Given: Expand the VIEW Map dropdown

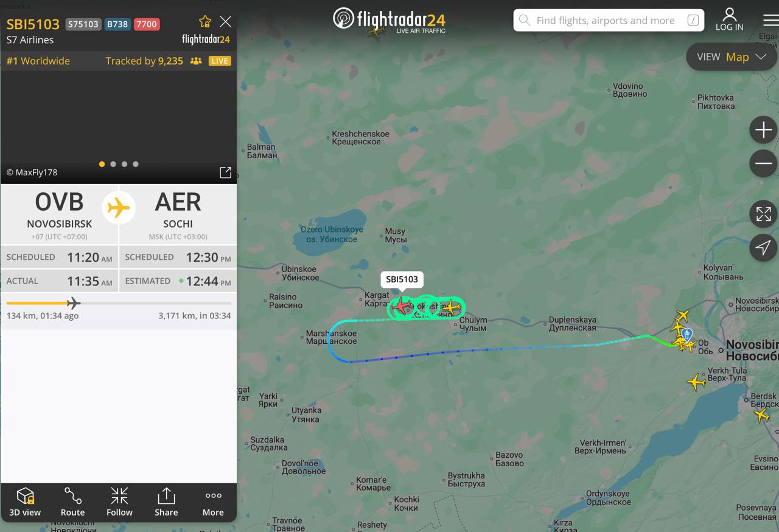Looking at the screenshot, I should (732, 57).
